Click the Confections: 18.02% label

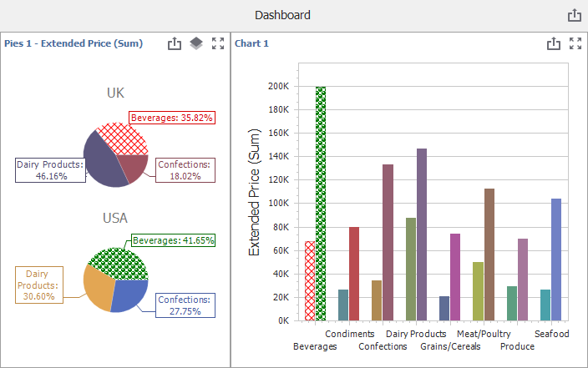(x=185, y=170)
